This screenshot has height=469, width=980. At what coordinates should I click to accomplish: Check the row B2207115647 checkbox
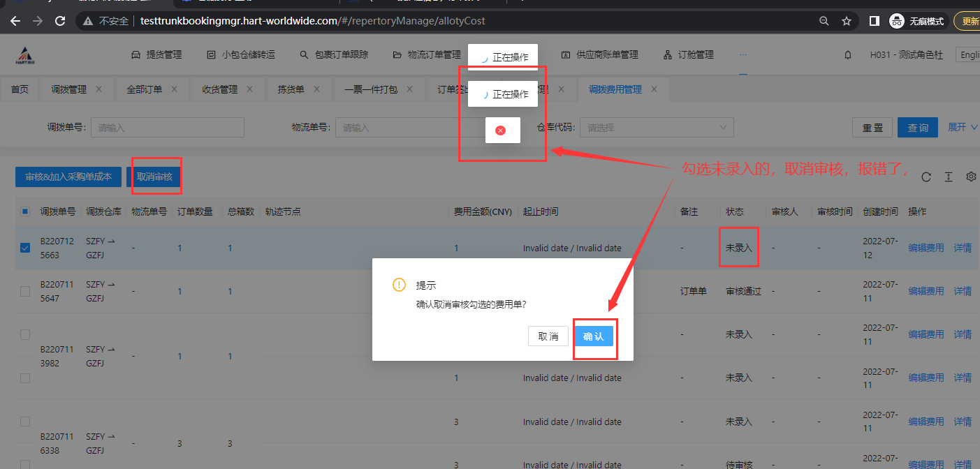pos(25,291)
